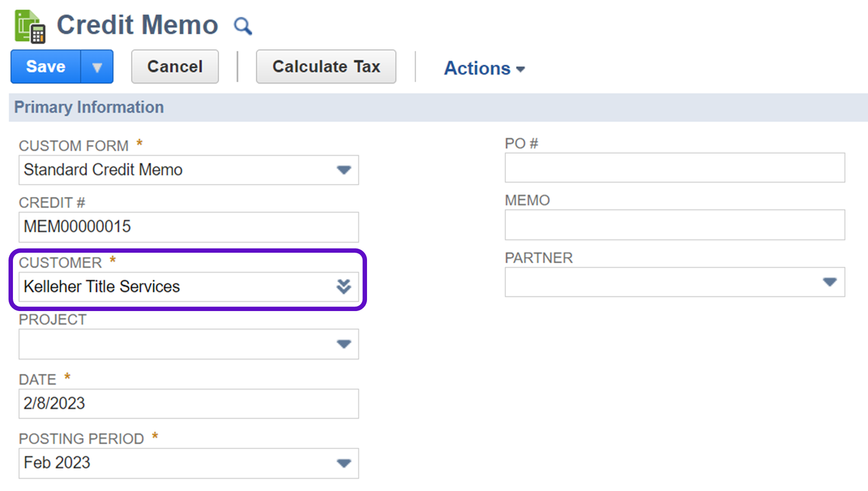Select the Kelleher Title Services customer text
The image size is (868, 491).
tap(102, 287)
